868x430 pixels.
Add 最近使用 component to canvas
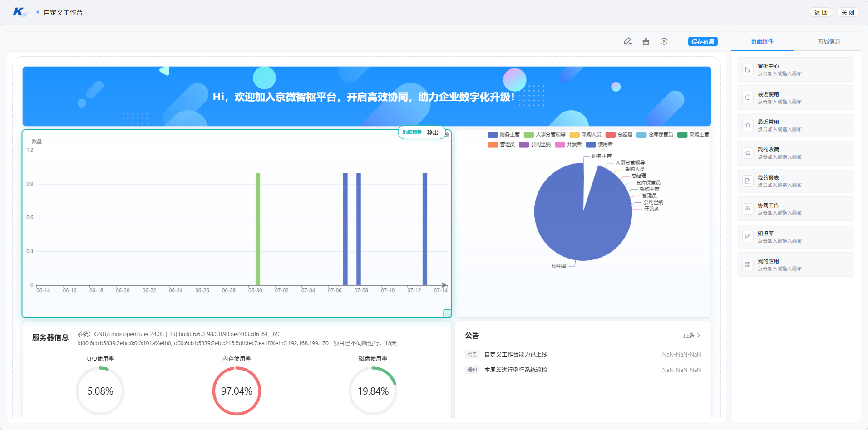[795, 98]
